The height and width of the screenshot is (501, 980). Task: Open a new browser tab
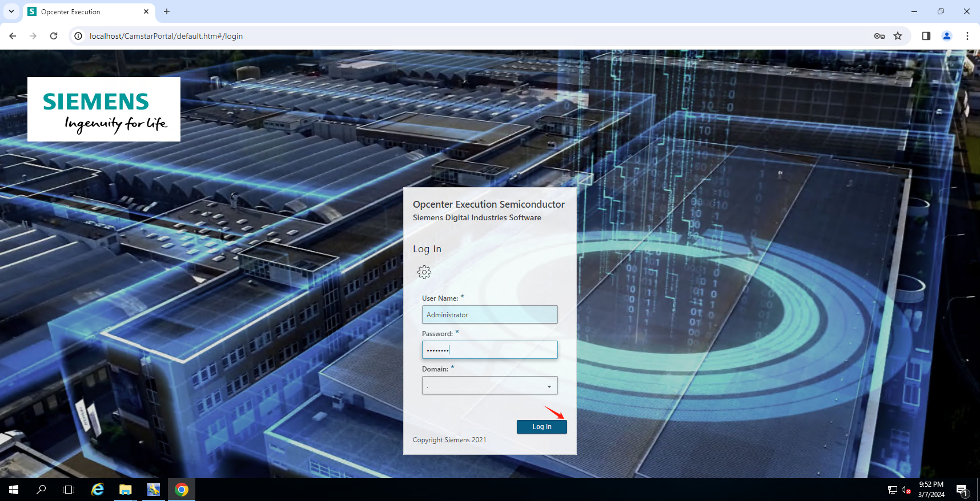(x=167, y=11)
